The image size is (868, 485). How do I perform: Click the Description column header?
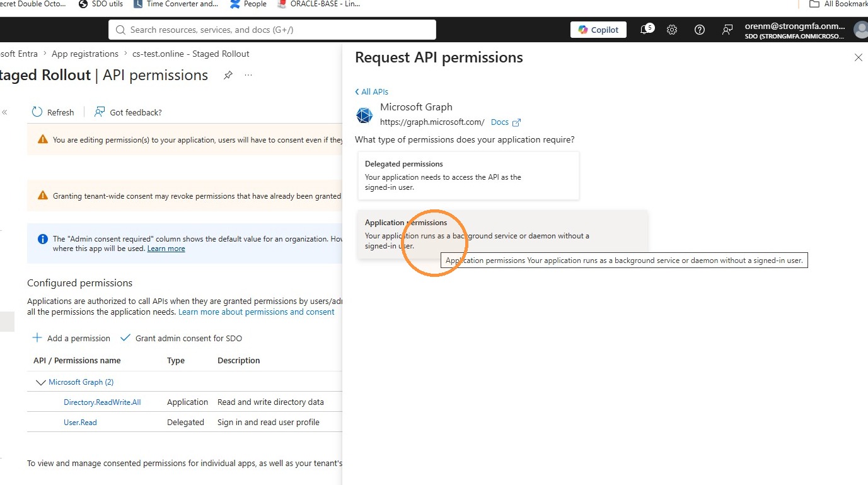pos(239,361)
